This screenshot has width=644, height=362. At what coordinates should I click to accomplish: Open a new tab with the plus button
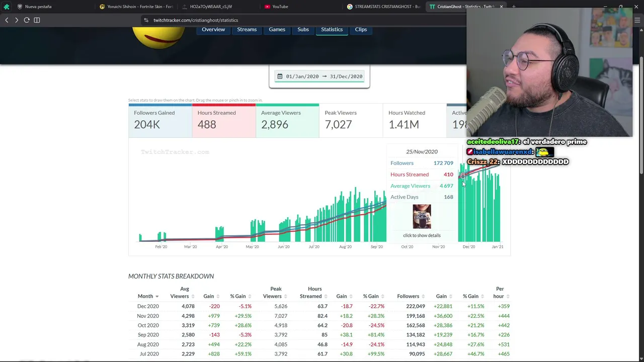click(514, 7)
